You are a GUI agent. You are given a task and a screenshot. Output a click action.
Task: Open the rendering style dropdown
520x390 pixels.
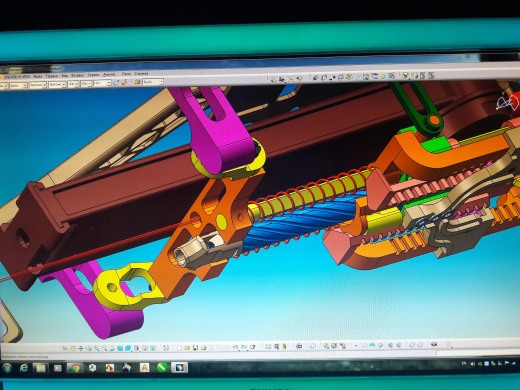coord(86,84)
